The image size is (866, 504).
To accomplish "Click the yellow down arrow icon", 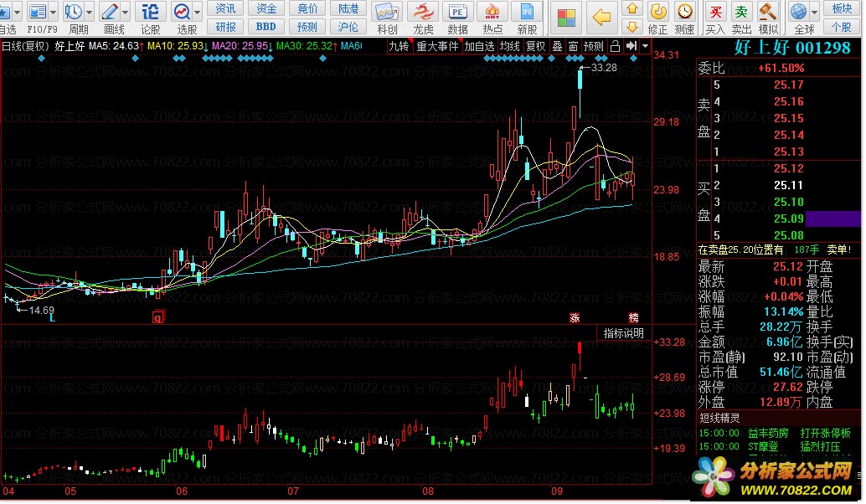I will [x=632, y=27].
